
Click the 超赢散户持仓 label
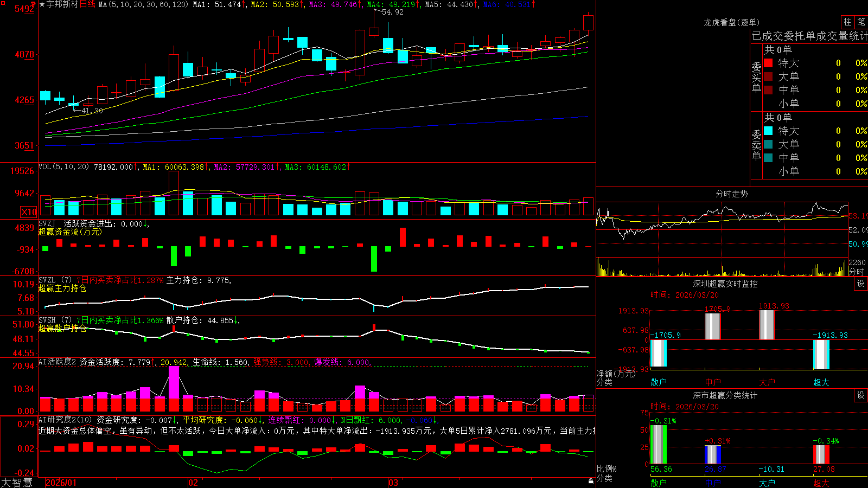pos(62,328)
